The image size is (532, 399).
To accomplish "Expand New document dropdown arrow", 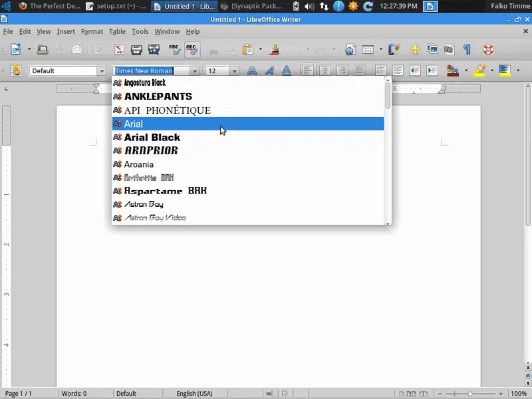I will [x=29, y=49].
